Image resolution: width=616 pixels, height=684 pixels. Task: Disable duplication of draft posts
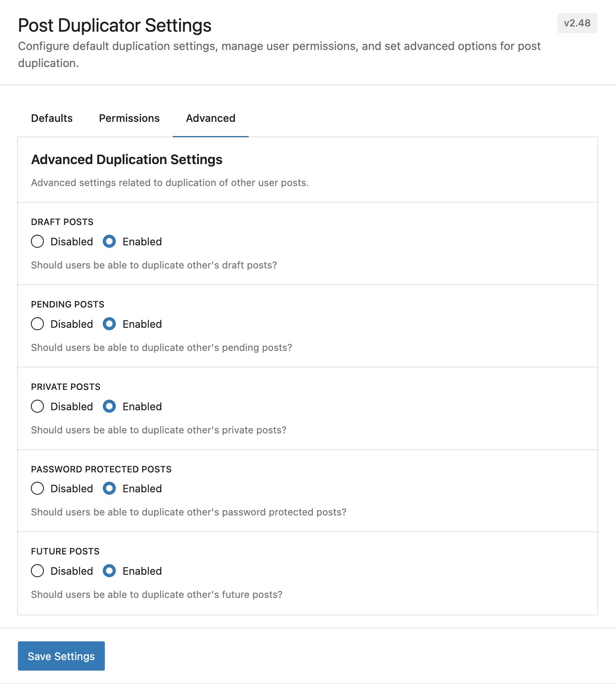pyautogui.click(x=37, y=241)
